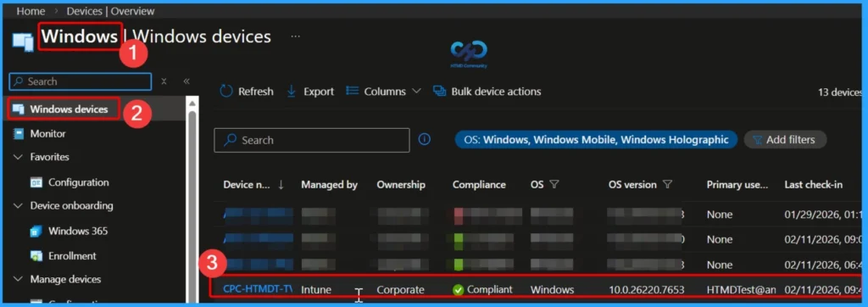Screen dimensions: 868x307
Task: Collapse the Device onboarding section
Action: (x=18, y=206)
